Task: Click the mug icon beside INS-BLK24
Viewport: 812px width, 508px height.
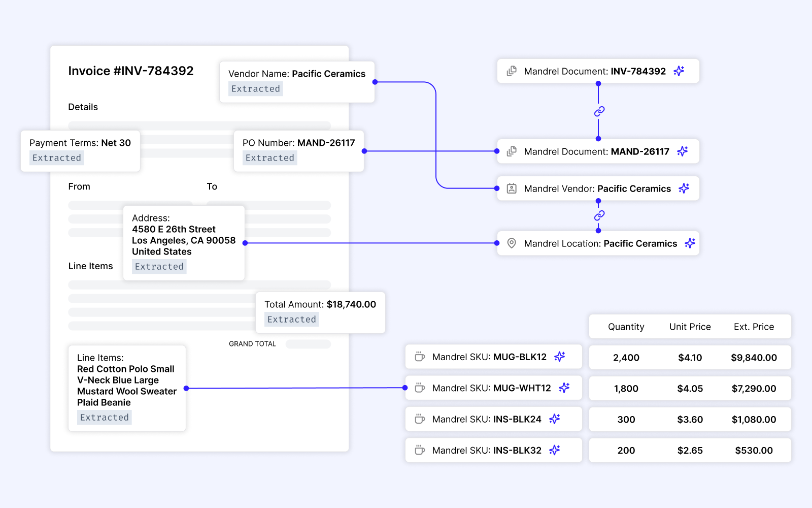Action: click(419, 419)
